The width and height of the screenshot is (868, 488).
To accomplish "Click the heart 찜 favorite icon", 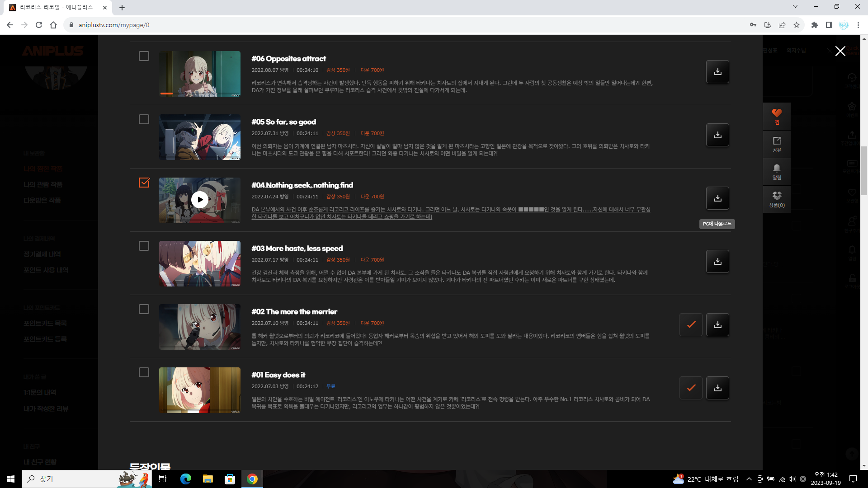I will [777, 116].
